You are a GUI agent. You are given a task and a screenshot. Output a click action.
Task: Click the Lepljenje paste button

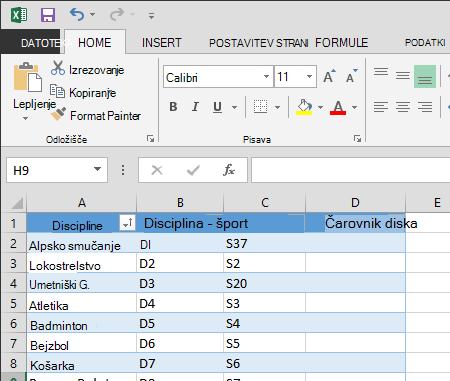[x=28, y=90]
